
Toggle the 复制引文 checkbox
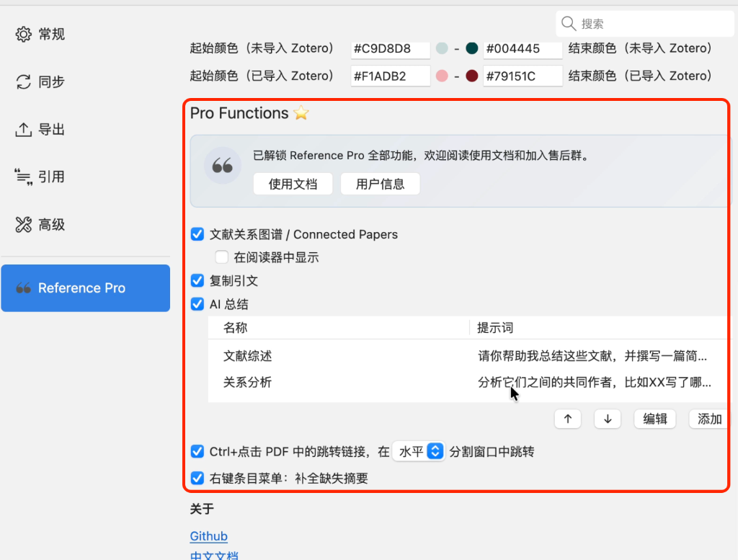click(197, 281)
